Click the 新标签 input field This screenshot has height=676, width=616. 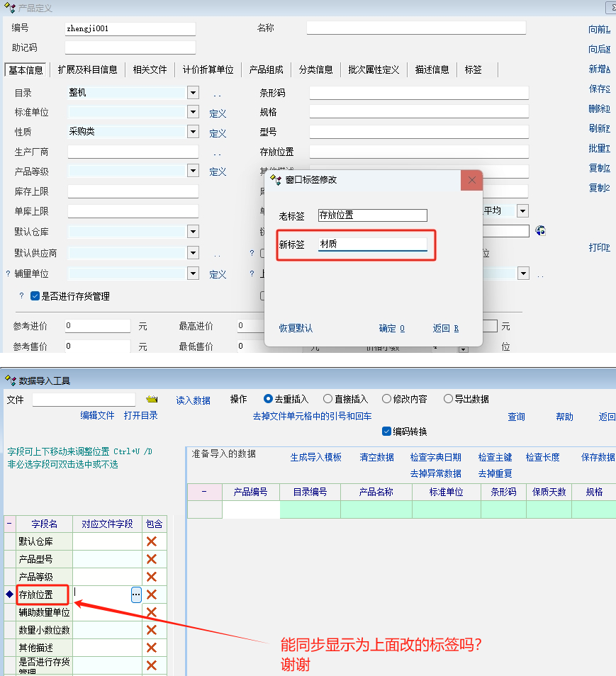point(372,244)
